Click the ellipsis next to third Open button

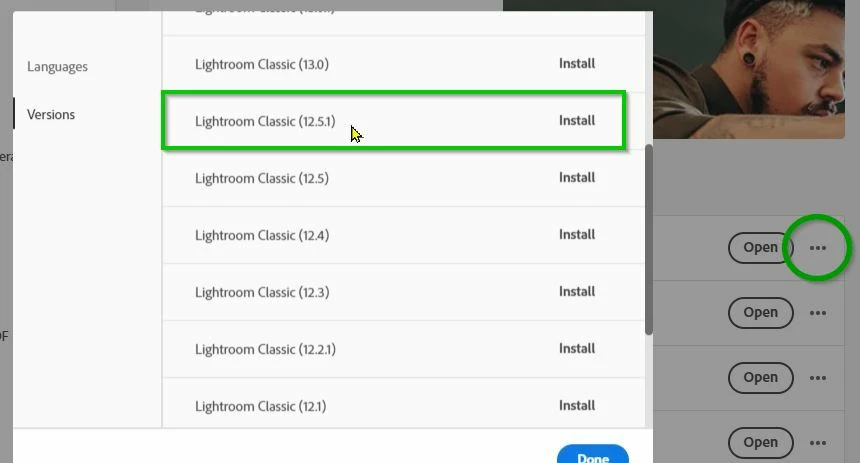817,378
